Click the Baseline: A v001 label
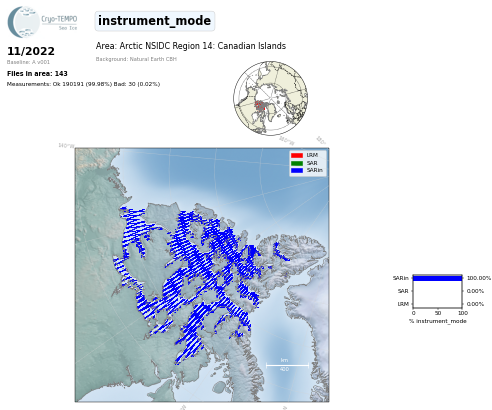 [28, 62]
